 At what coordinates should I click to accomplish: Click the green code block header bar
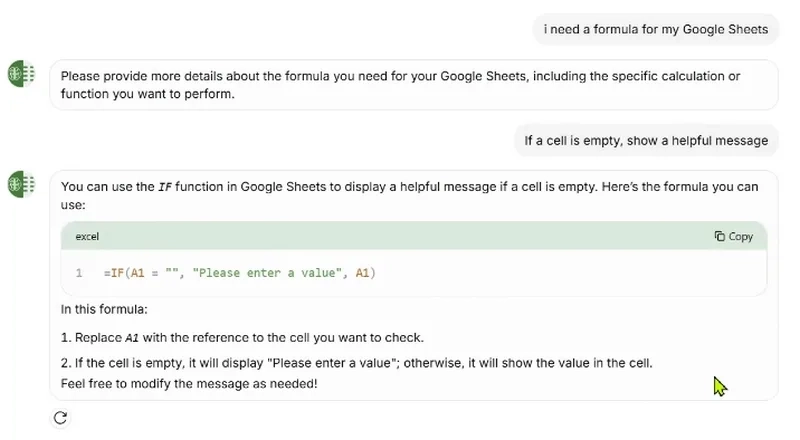point(414,236)
